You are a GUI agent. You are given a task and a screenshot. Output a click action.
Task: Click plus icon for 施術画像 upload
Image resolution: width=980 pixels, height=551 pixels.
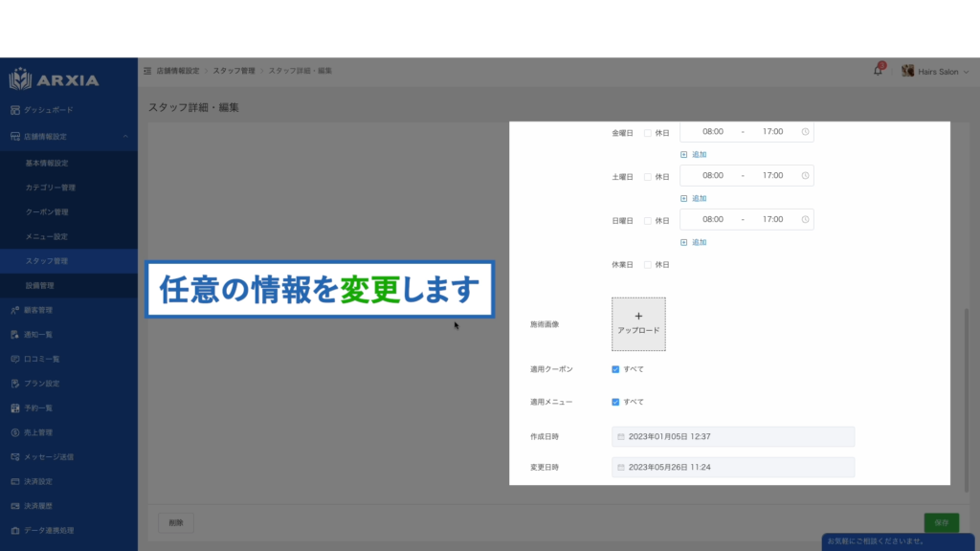pyautogui.click(x=638, y=316)
